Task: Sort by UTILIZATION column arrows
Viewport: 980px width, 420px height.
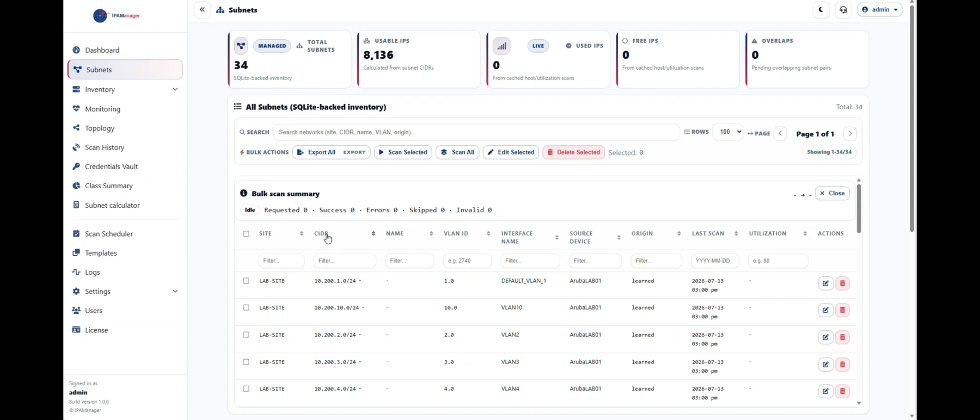Action: tap(805, 234)
